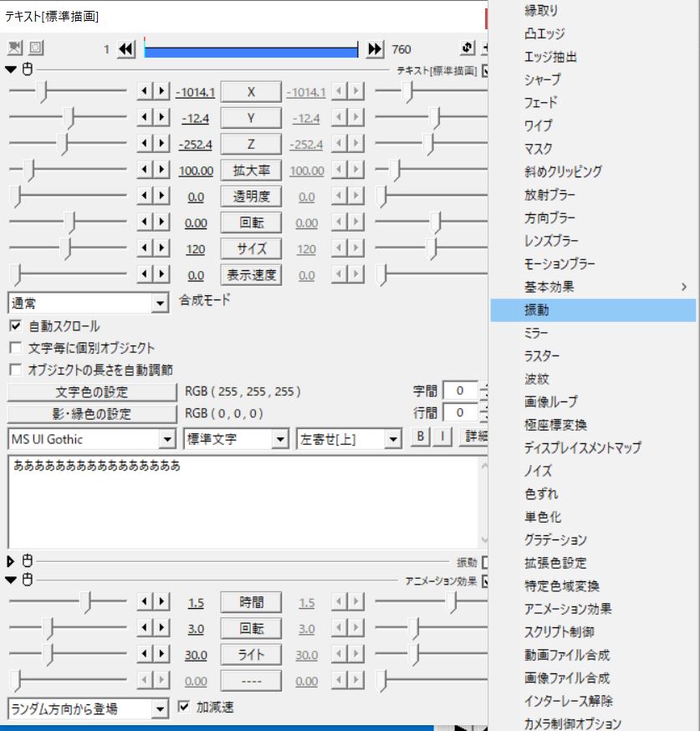
Task: Click mouse icon in the 振動 section header
Action: click(x=28, y=561)
